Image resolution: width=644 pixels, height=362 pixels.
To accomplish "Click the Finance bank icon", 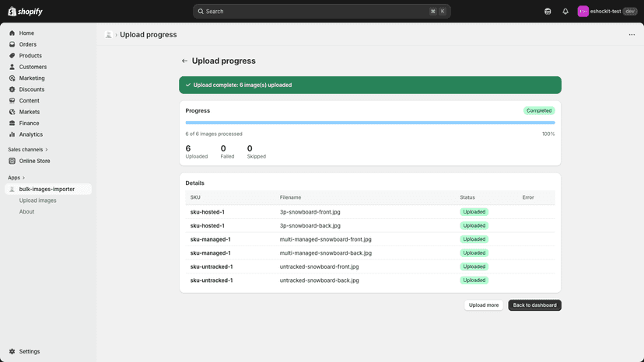I will point(12,124).
